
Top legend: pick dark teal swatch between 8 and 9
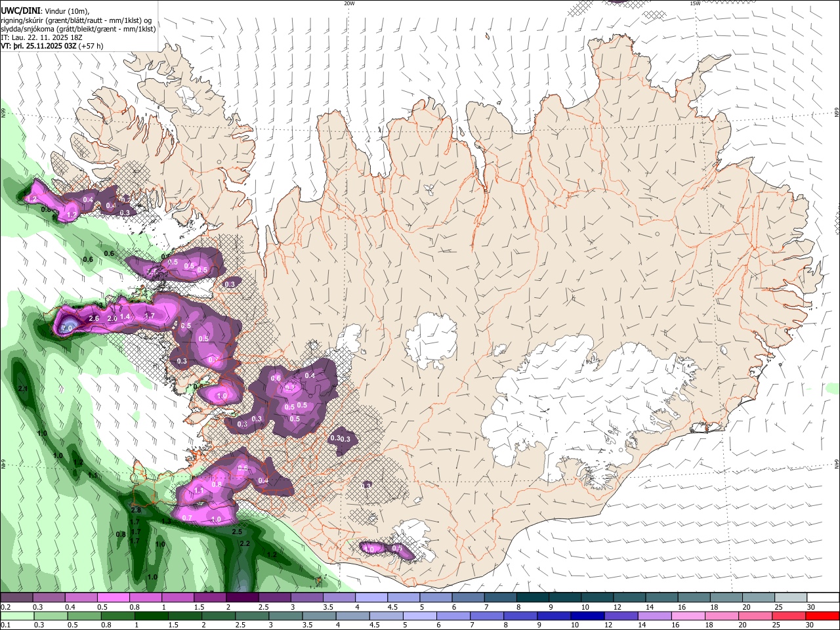click(x=532, y=598)
